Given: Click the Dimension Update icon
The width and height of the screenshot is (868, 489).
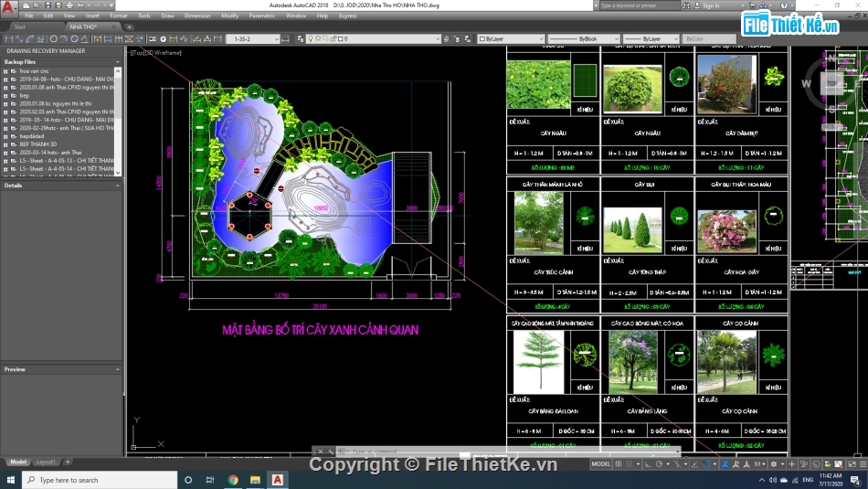Looking at the screenshot, I should [217, 38].
